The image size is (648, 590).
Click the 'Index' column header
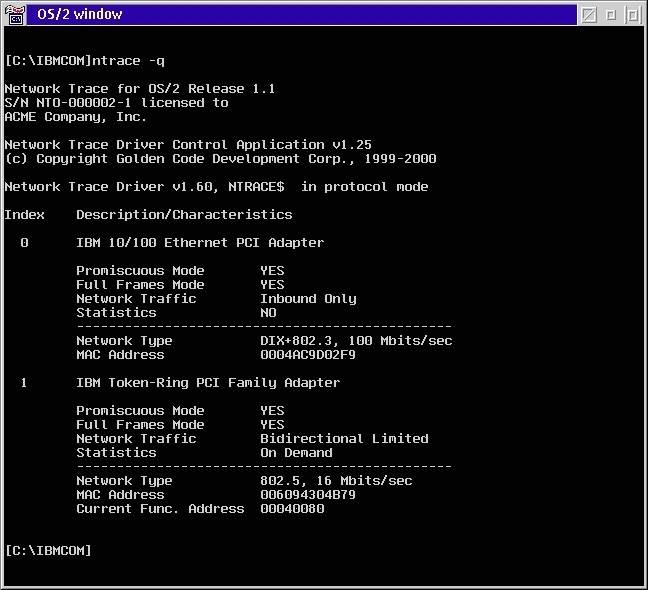coord(24,215)
